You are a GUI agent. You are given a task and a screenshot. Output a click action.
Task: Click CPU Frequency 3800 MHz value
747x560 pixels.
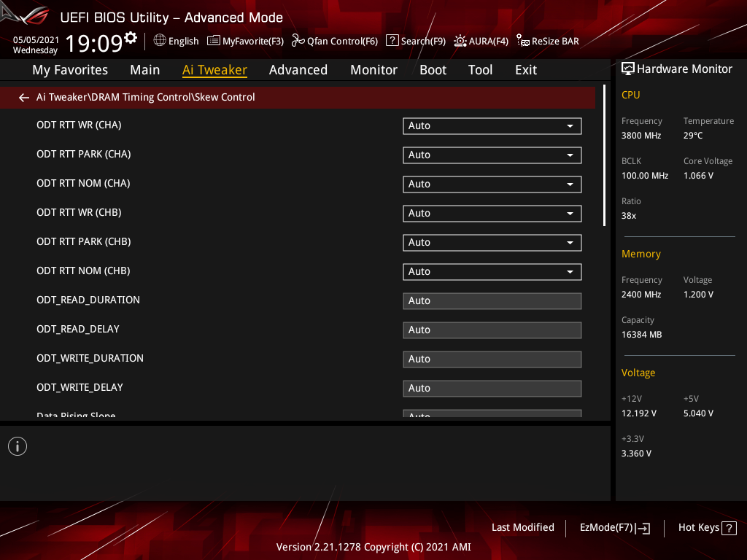coord(641,136)
